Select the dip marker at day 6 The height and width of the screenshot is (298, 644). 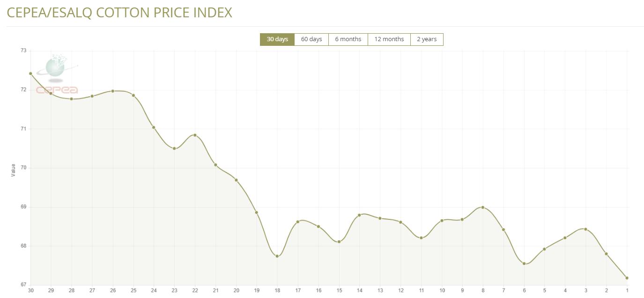coord(524,263)
